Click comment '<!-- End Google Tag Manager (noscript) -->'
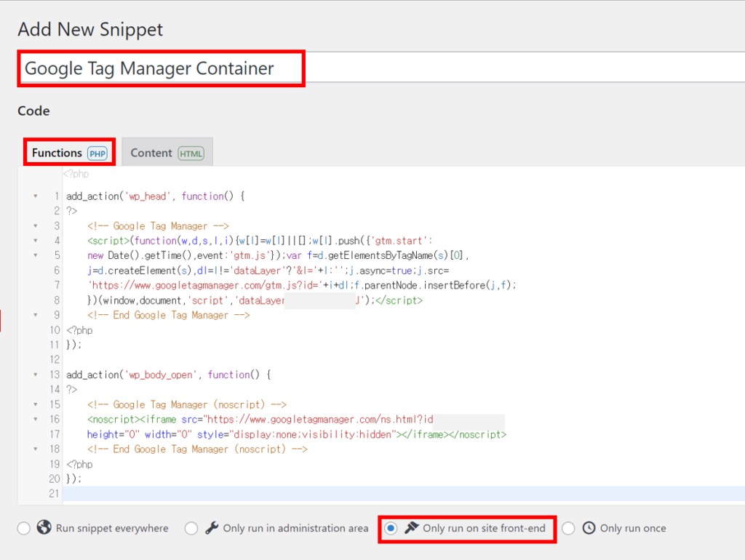 click(x=197, y=449)
